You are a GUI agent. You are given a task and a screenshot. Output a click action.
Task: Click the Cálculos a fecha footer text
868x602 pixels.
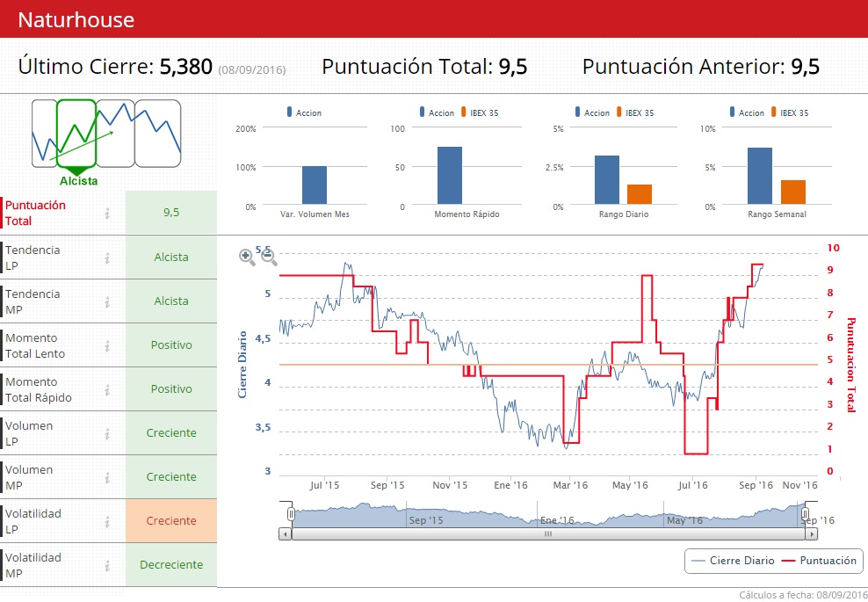click(803, 595)
